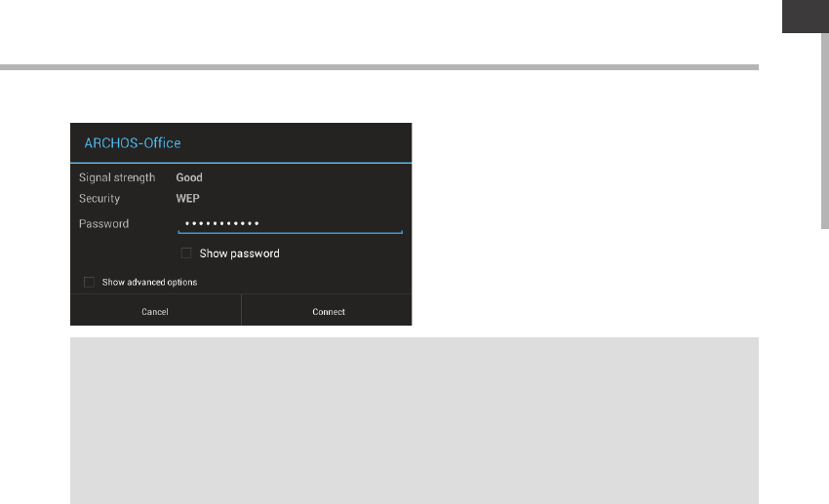Click the Show password label text
Screen dimensions: 829x504
coord(240,253)
